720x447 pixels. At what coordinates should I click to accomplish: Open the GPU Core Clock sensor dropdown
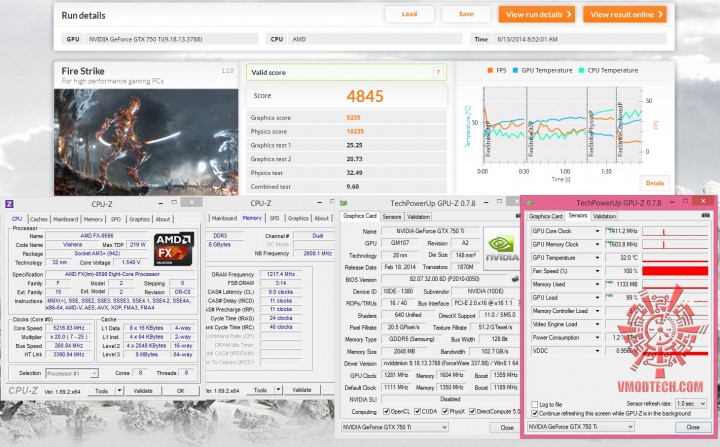(x=597, y=231)
